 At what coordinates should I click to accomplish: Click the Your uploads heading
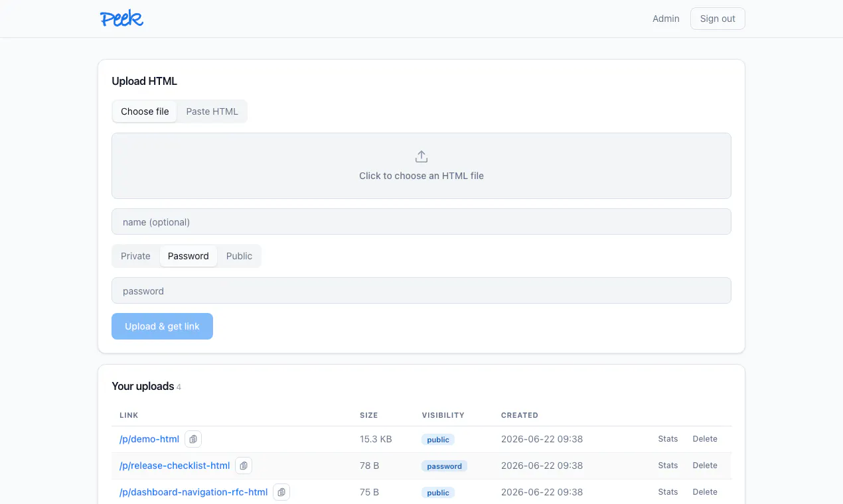click(x=143, y=386)
